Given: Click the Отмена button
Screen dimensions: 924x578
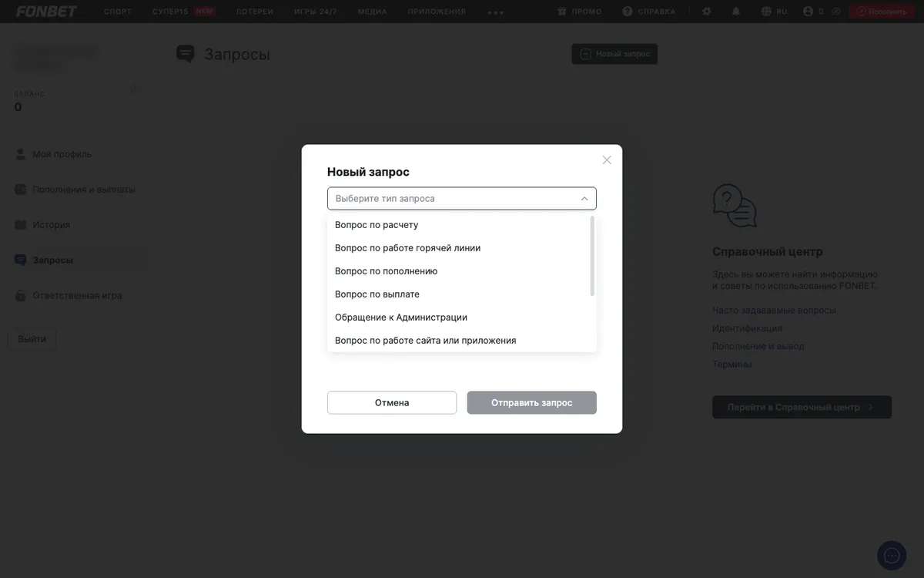Looking at the screenshot, I should coord(392,402).
